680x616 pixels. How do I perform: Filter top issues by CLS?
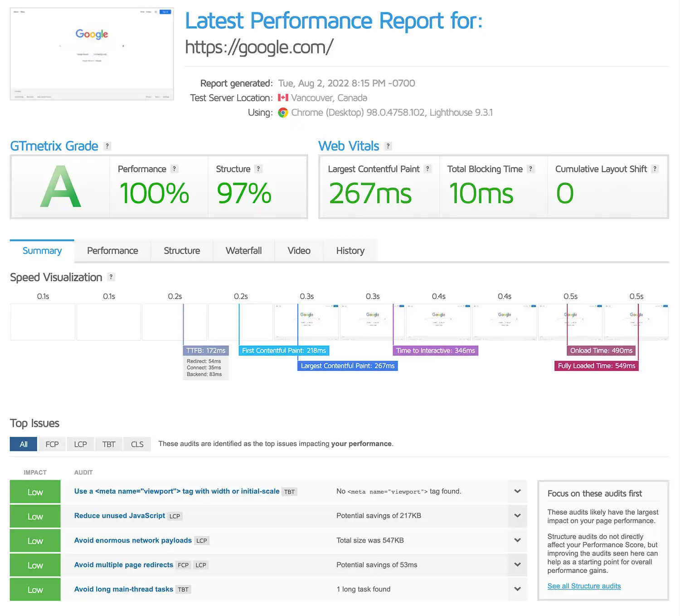coord(137,444)
